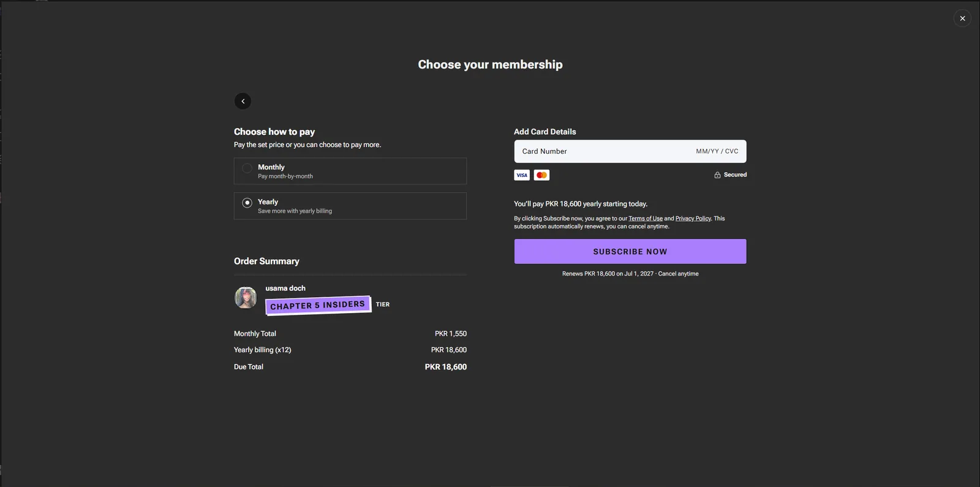Go back using the left chevron button
The height and width of the screenshot is (487, 980).
point(243,101)
